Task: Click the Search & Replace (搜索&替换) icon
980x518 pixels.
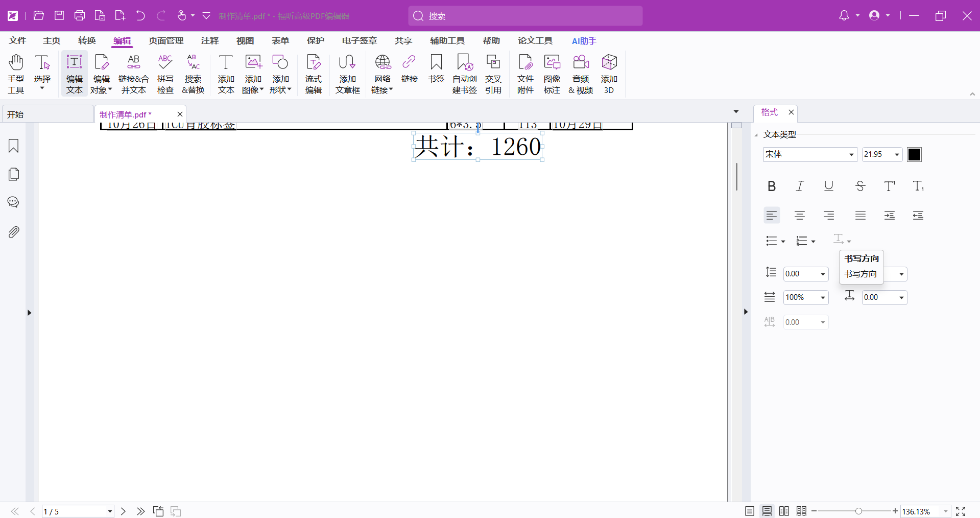Action: (193, 74)
